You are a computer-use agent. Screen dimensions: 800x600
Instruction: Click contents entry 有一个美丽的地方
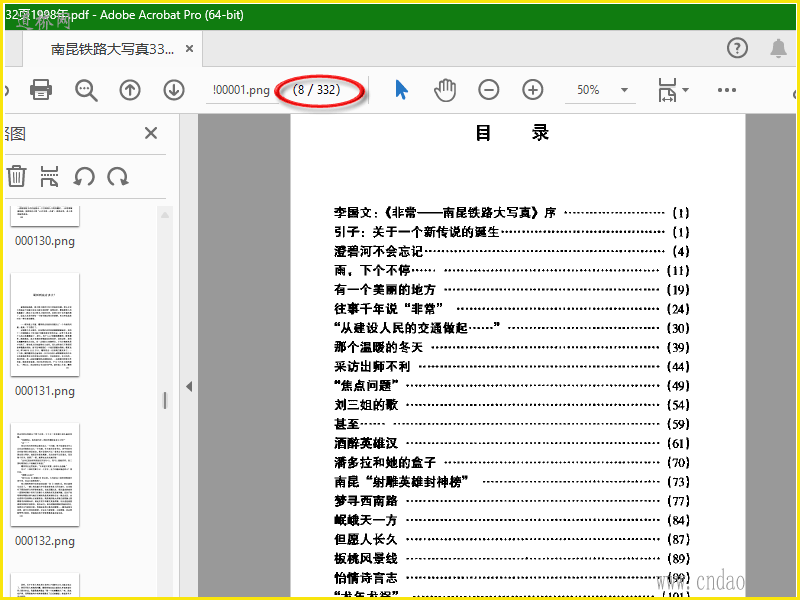[385, 290]
